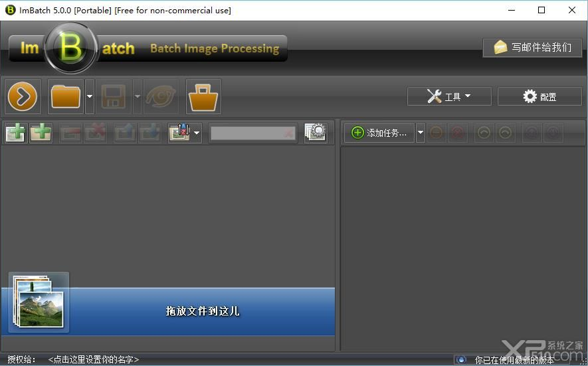588x366 pixels.
Task: Click the 授权给: label in status bar
Action: pos(21,359)
